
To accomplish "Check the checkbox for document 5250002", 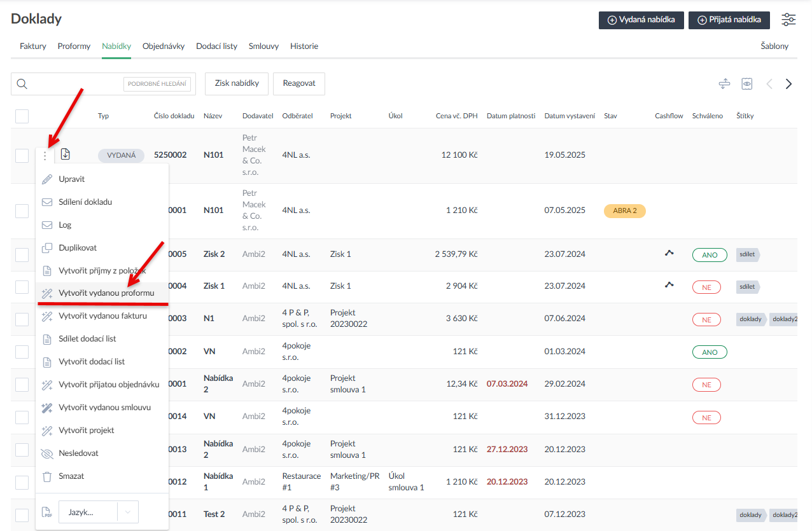I will [22, 155].
